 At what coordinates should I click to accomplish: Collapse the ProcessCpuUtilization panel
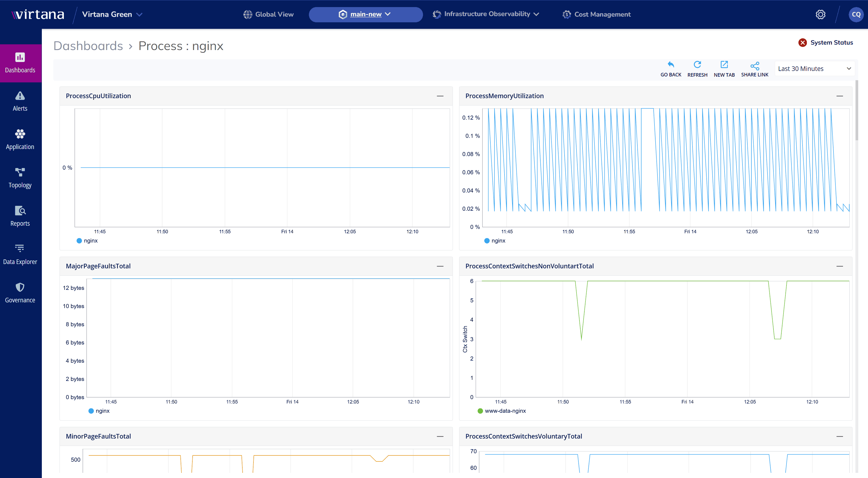440,96
